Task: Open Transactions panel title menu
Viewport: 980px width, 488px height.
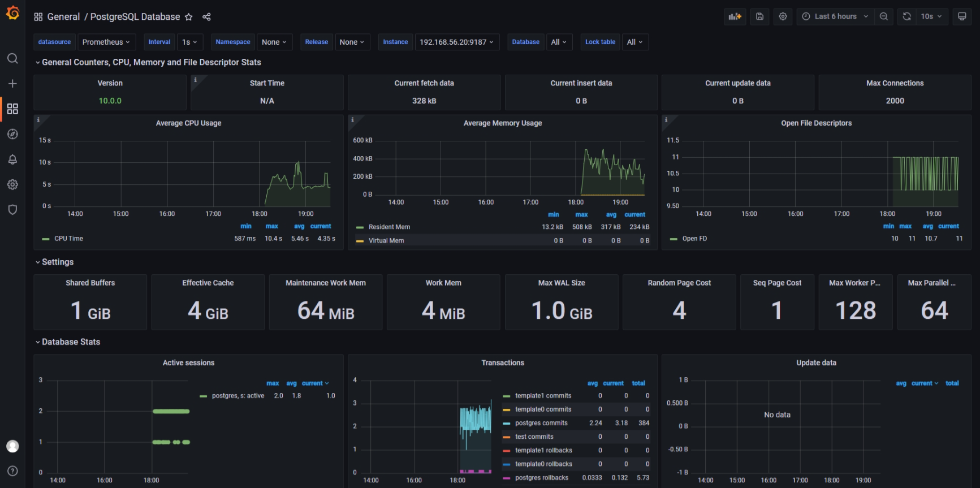Action: 503,363
